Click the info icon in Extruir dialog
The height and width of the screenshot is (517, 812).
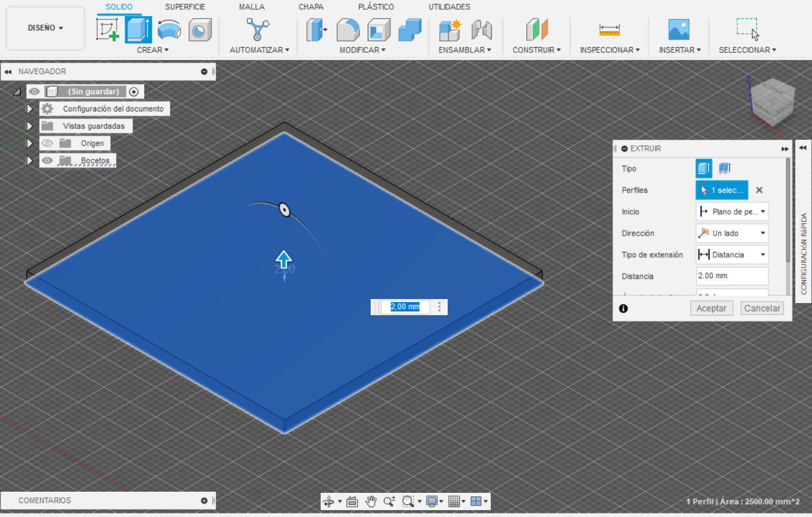pyautogui.click(x=624, y=308)
